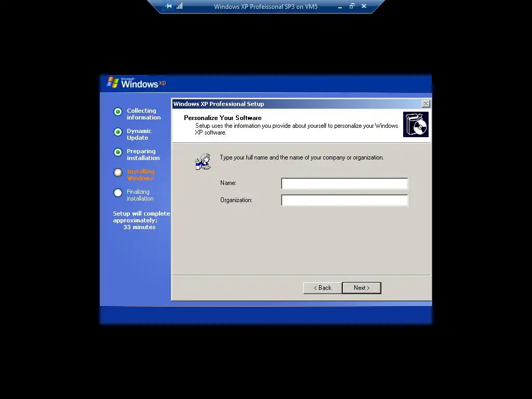Click the 'Organization:' label
Image resolution: width=532 pixels, height=399 pixels.
pos(236,200)
